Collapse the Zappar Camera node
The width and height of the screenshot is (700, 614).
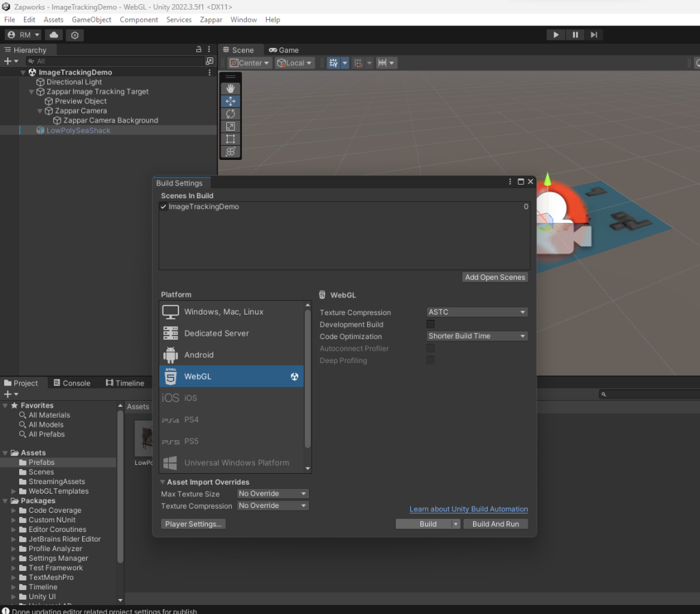(x=40, y=111)
